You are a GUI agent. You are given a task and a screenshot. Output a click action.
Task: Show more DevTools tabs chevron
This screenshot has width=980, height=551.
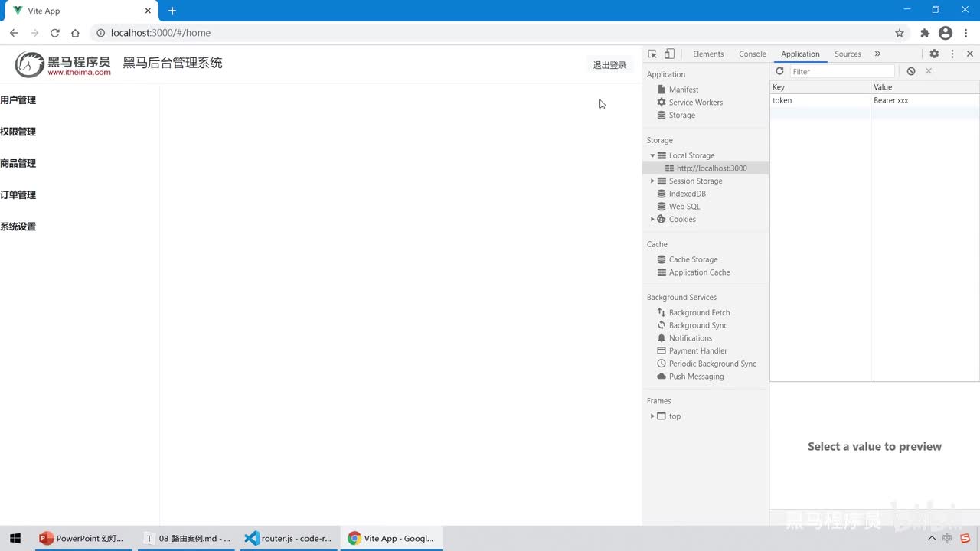877,54
